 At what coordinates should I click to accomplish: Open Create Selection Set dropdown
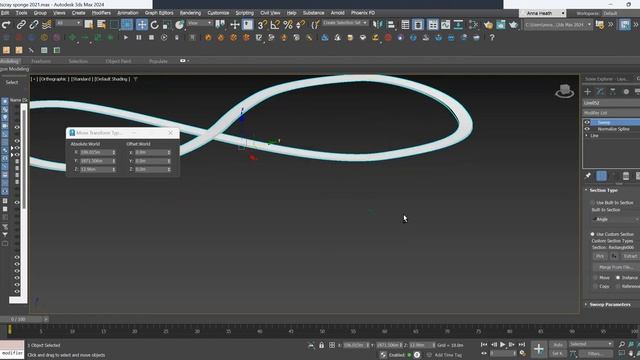click(345, 23)
